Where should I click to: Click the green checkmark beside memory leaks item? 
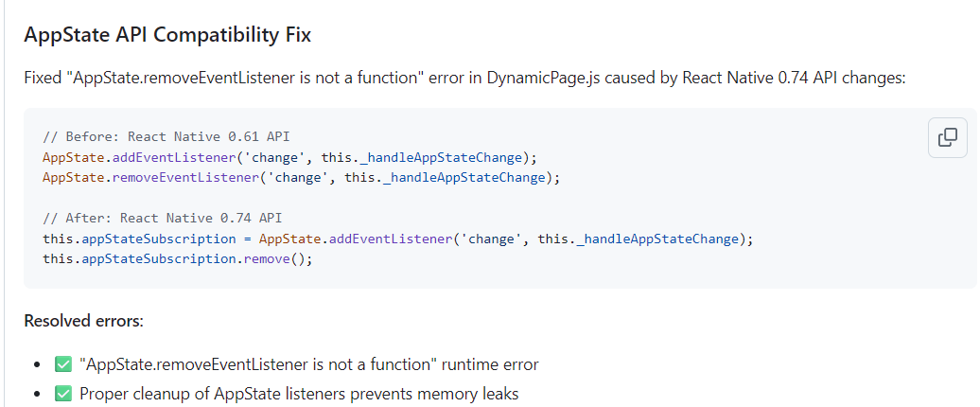coord(63,394)
